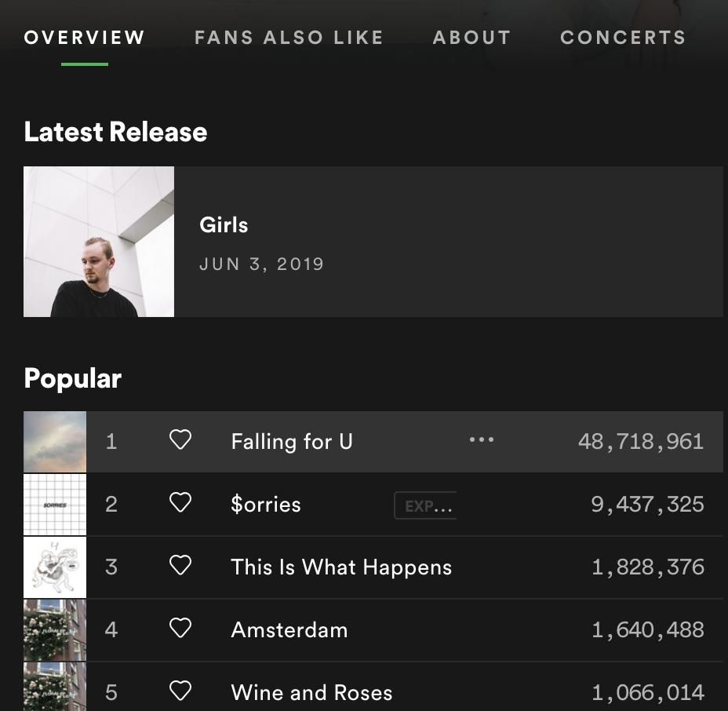Open the Girls latest release title

(224, 225)
